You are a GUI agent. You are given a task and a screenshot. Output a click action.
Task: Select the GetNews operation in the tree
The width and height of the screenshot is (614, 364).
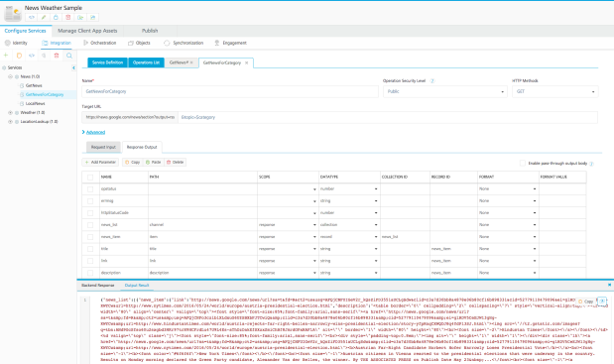34,85
